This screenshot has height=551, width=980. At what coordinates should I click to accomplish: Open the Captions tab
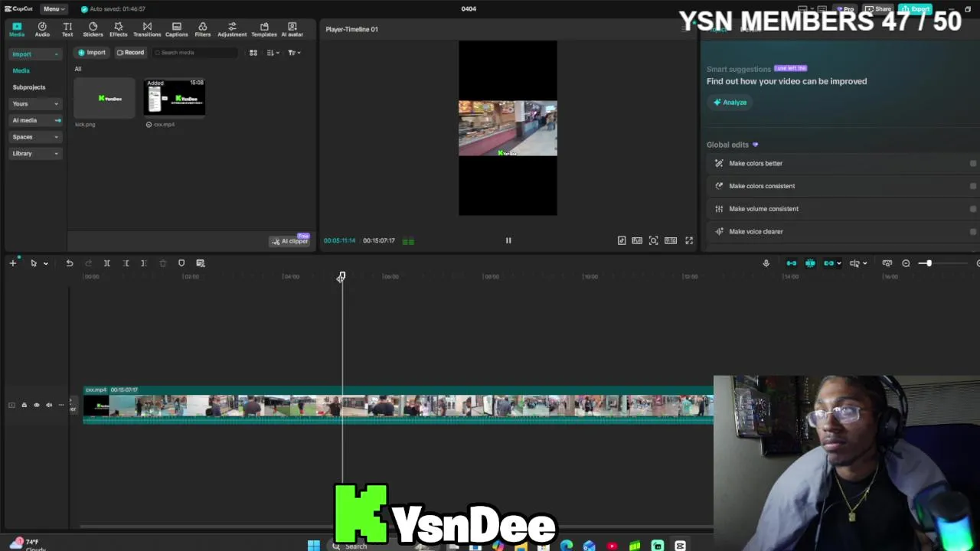pyautogui.click(x=176, y=29)
